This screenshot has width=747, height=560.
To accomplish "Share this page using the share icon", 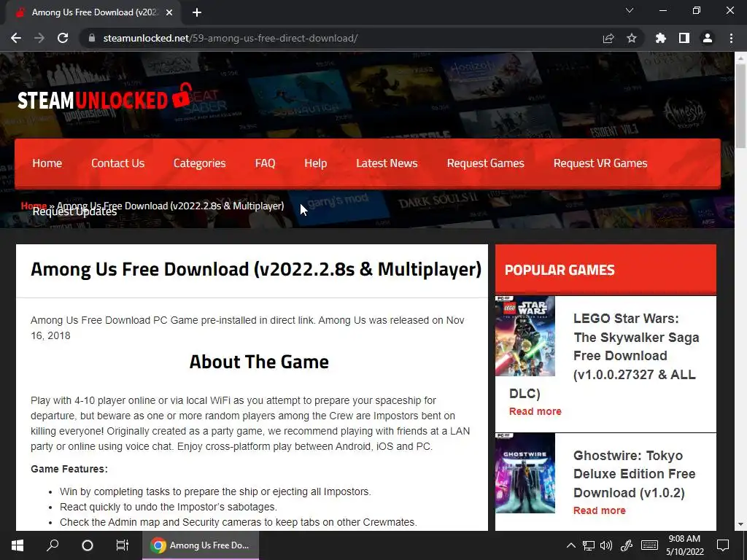I will 608,38.
